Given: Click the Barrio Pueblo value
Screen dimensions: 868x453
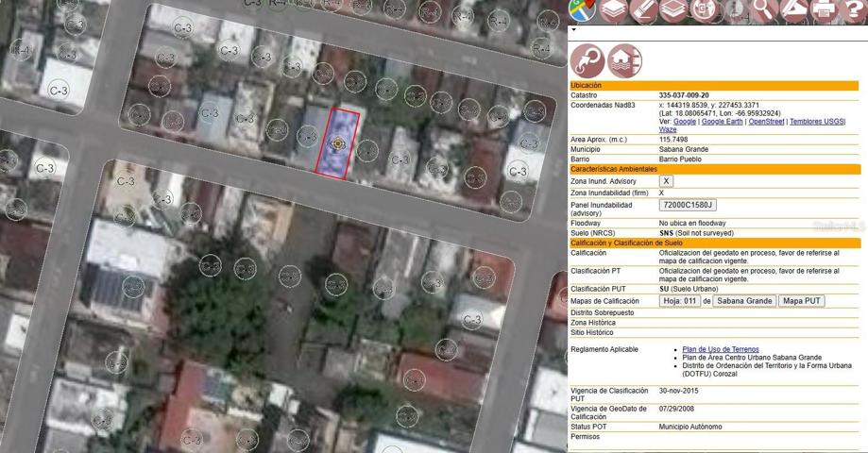Looking at the screenshot, I should tap(680, 159).
